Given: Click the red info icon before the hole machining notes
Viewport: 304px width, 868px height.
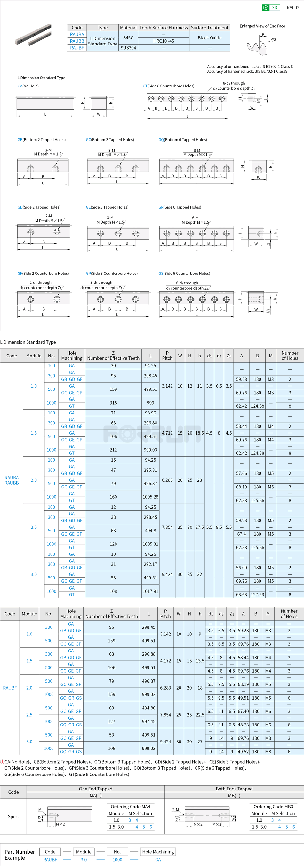Looking at the screenshot, I should click(x=2, y=762).
